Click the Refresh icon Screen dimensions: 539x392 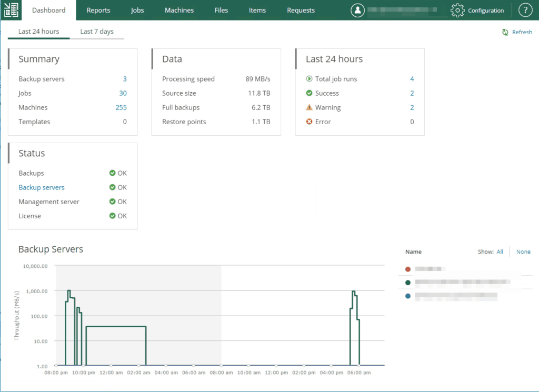[x=506, y=32]
